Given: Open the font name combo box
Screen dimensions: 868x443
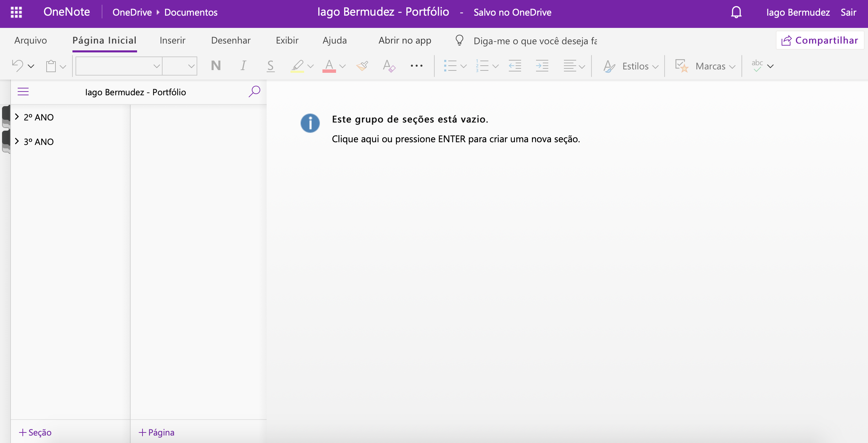Looking at the screenshot, I should [x=119, y=66].
